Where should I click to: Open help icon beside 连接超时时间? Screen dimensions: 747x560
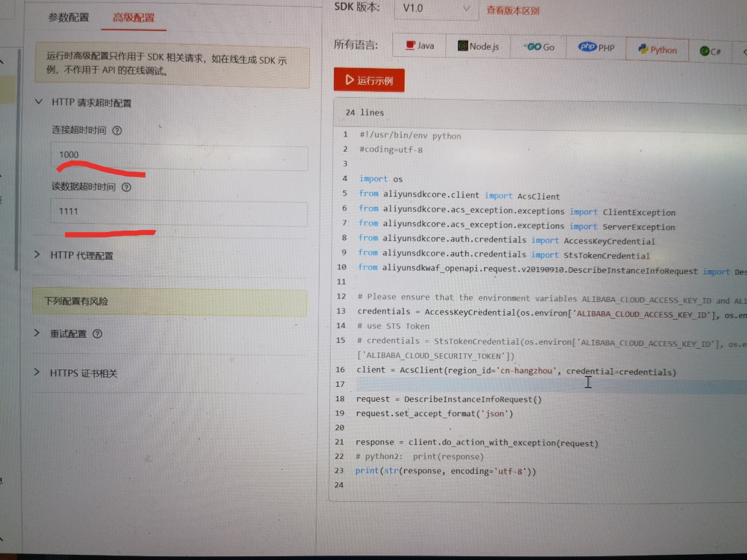(x=117, y=130)
